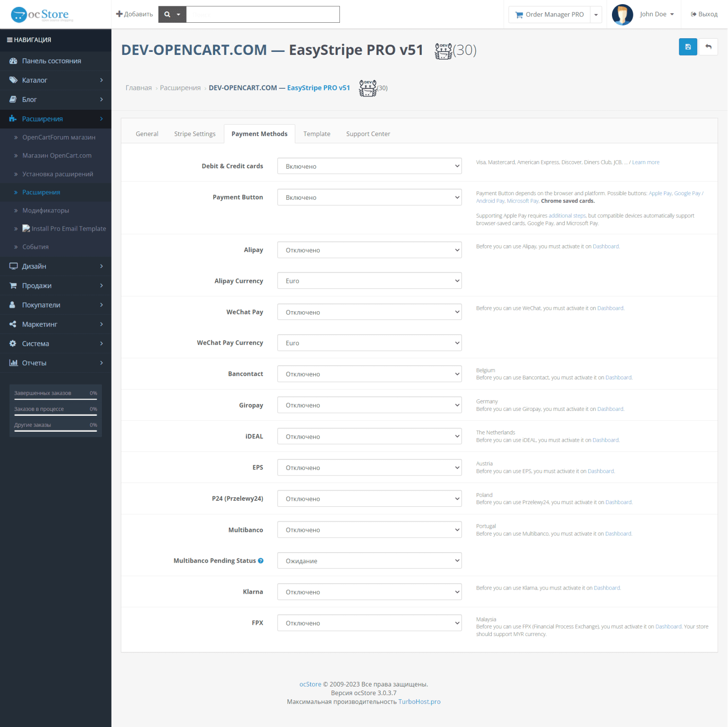Switch to the Stripe Settings tab
Image resolution: width=728 pixels, height=727 pixels.
195,134
